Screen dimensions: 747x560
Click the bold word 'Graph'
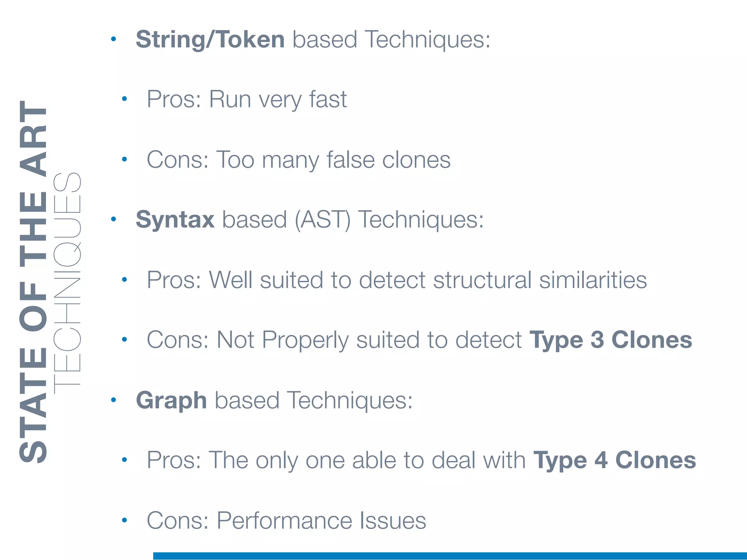(x=171, y=400)
